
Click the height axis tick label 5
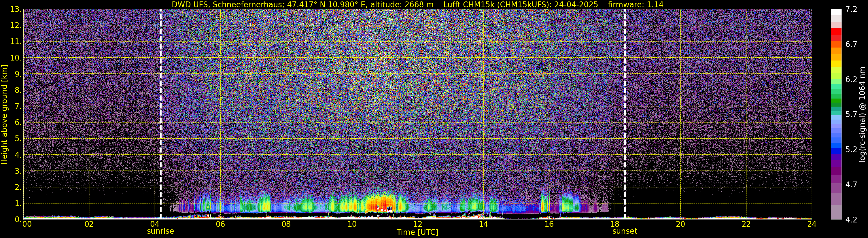click(18, 139)
